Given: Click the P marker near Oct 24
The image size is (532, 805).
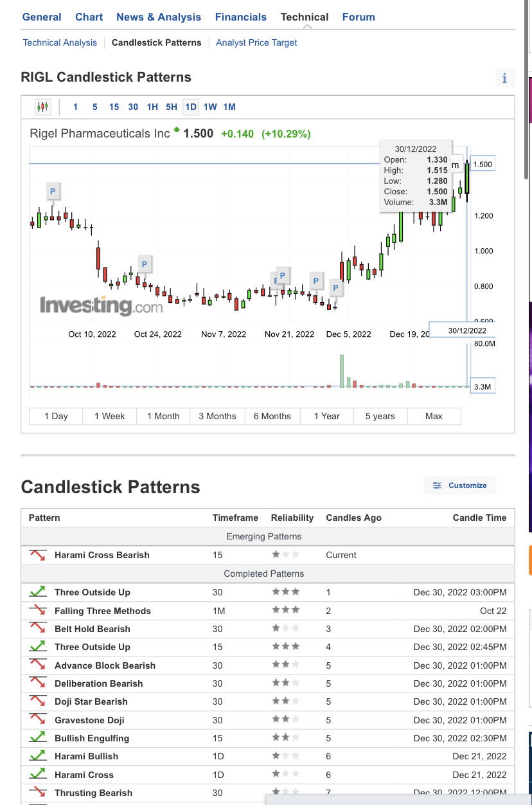Looking at the screenshot, I should (145, 264).
